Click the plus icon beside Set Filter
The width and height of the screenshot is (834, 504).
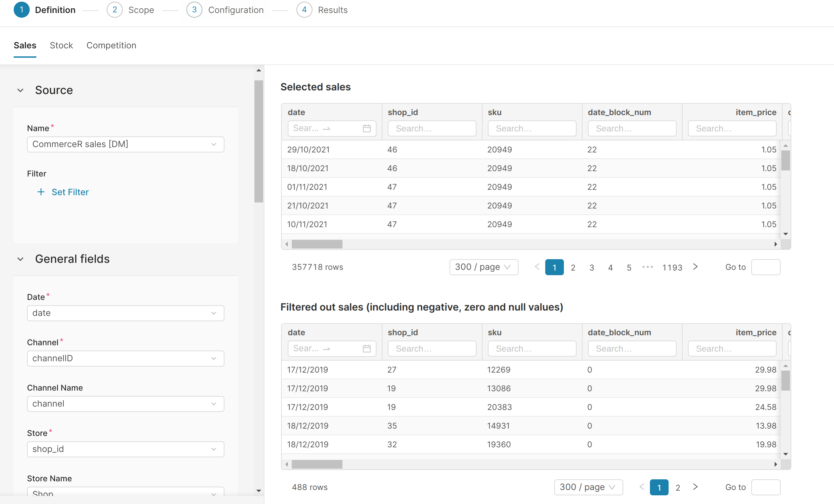pos(41,192)
